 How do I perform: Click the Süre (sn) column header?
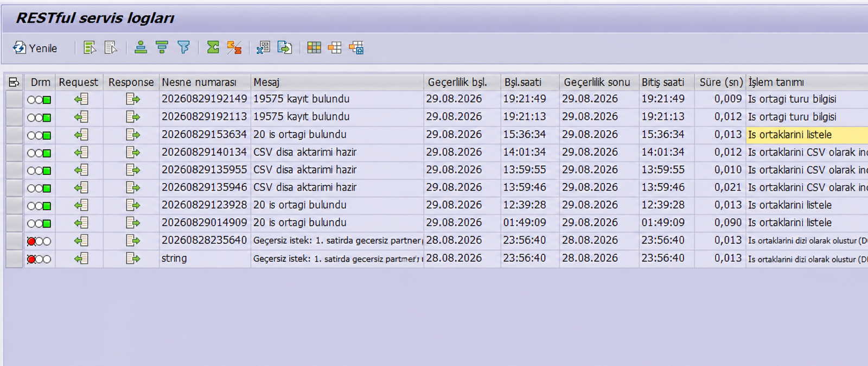point(721,82)
